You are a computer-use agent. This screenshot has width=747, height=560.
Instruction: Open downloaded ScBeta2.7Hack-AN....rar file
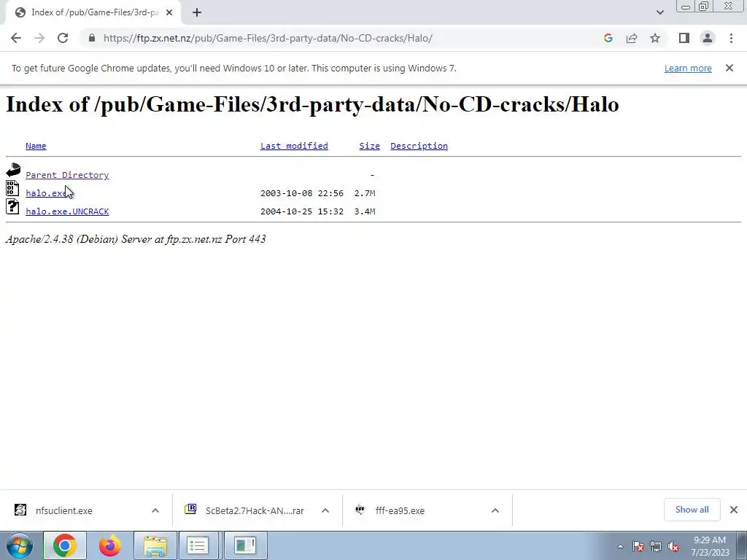point(255,510)
